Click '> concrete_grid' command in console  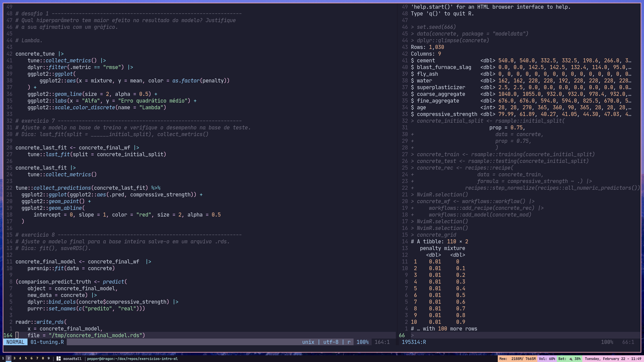pos(433,235)
